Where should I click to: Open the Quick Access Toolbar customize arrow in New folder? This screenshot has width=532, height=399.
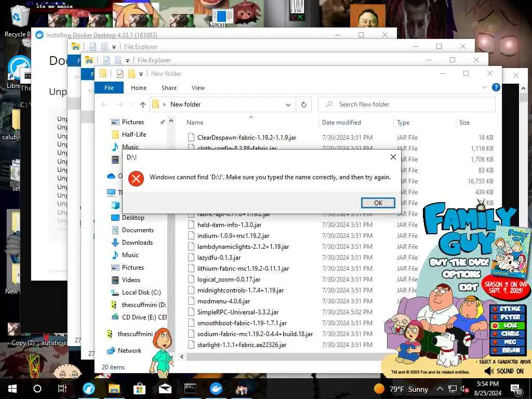coord(141,74)
